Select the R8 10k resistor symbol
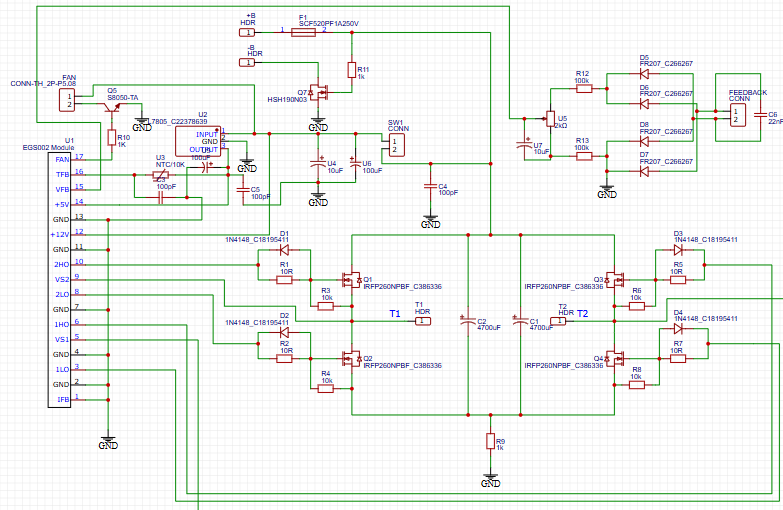Image resolution: width=783 pixels, height=510 pixels. 637,385
